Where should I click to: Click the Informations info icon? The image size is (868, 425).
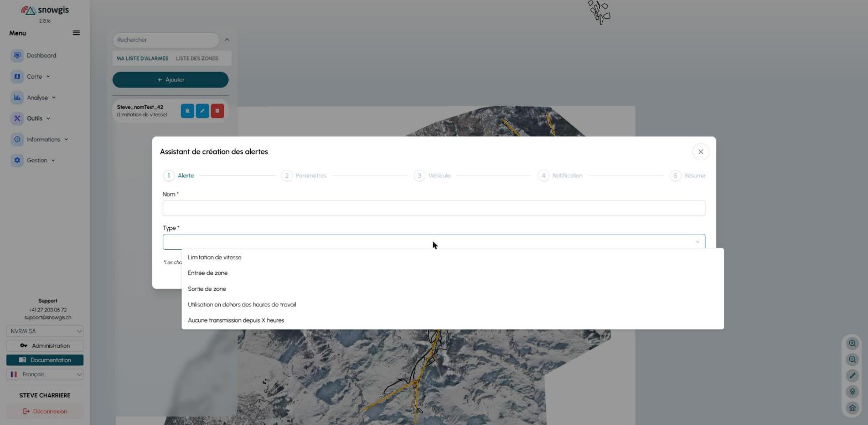coord(17,140)
